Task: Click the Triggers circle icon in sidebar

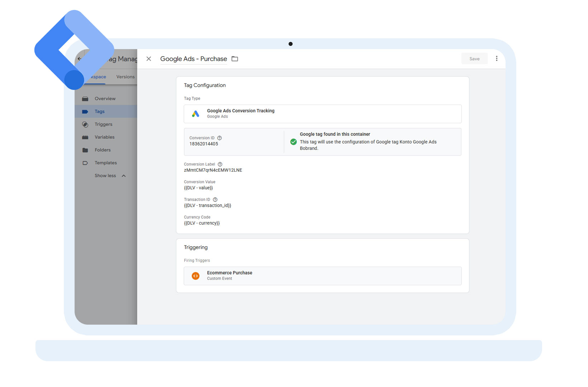Action: (85, 124)
